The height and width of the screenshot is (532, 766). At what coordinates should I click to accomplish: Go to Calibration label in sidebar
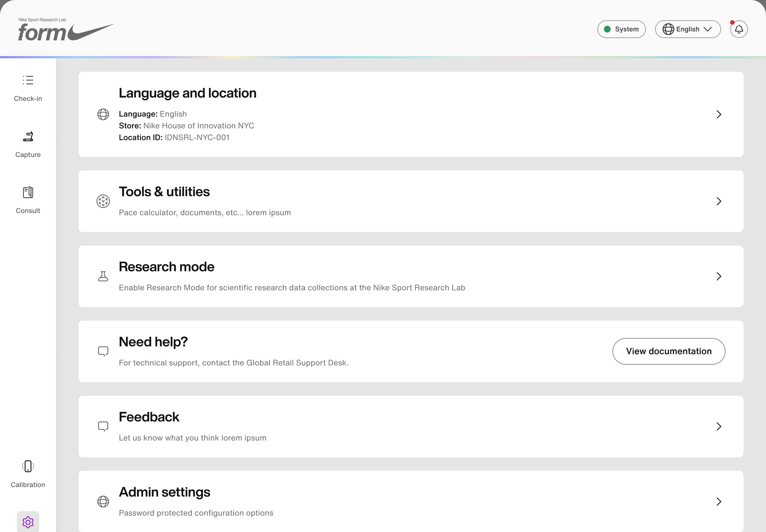click(28, 485)
